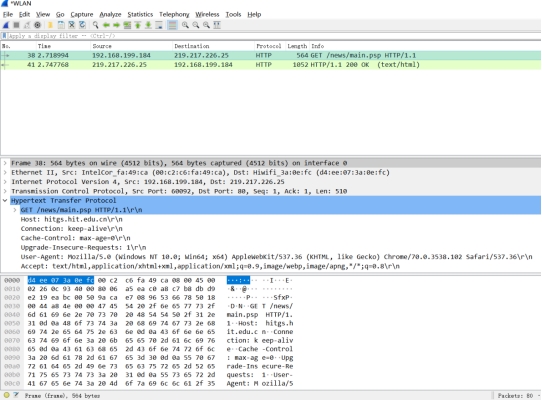Select packet 38 GET /news/main.psp row

tap(271, 55)
